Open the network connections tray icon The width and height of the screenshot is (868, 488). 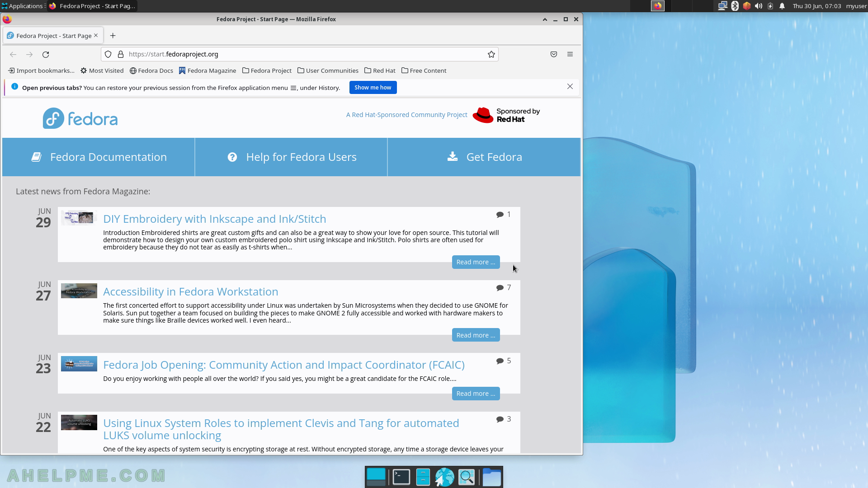coord(722,6)
